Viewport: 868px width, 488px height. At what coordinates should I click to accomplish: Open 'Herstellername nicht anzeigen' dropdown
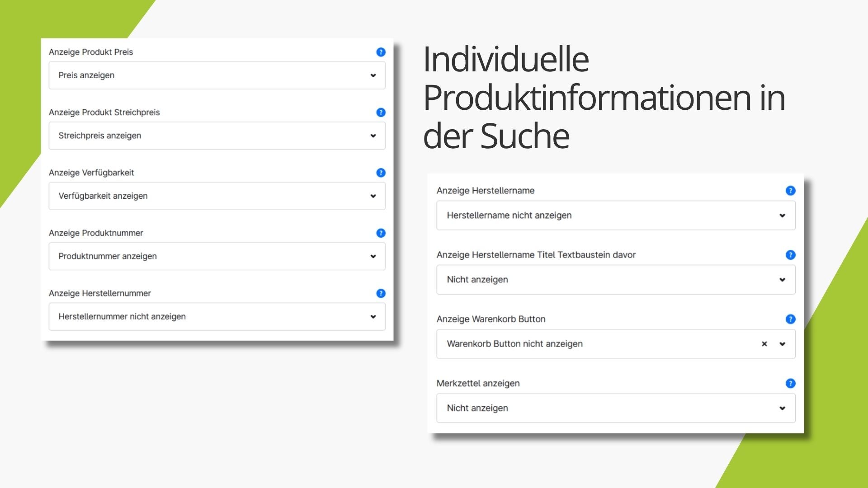pos(616,216)
